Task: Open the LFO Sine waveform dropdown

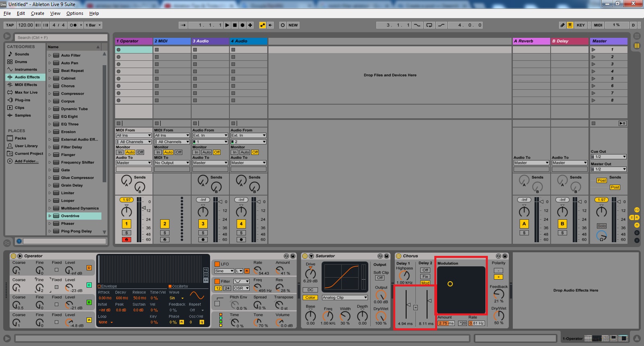Action: point(224,271)
